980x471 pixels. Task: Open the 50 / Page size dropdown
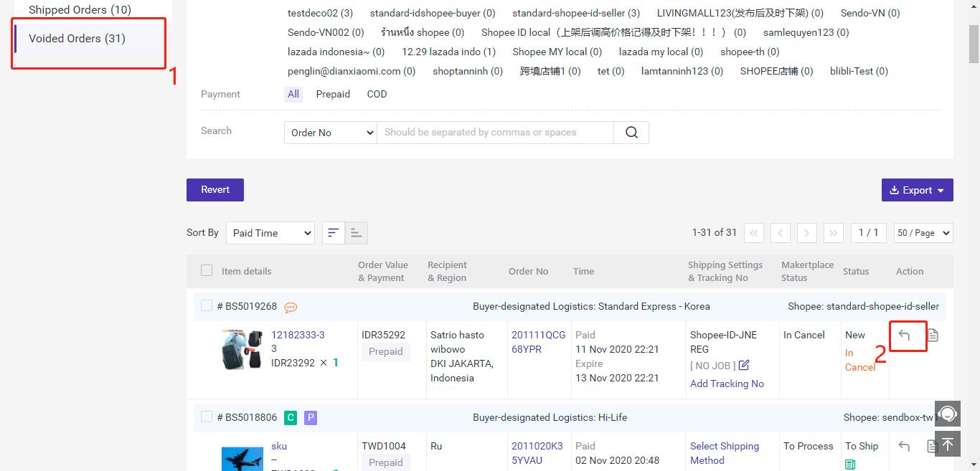click(x=923, y=233)
